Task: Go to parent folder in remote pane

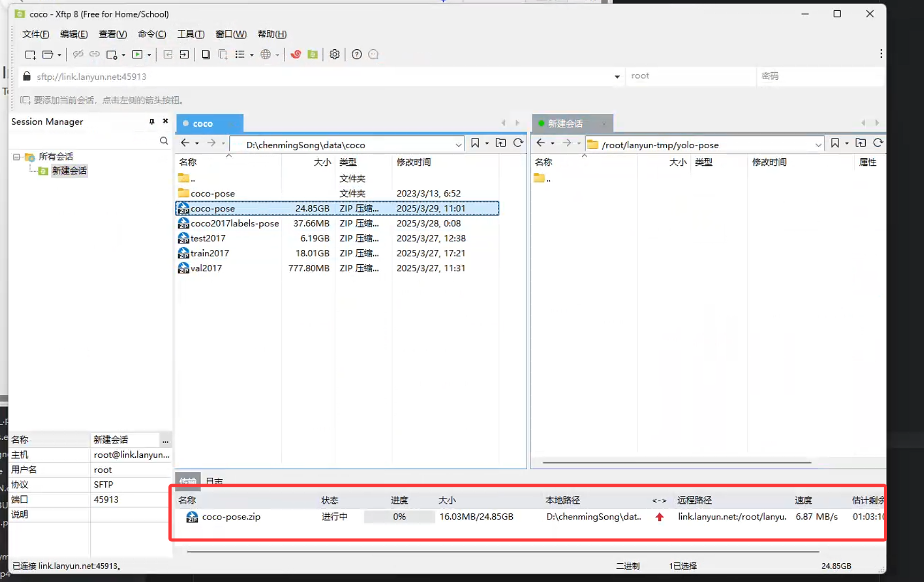Action: (x=861, y=143)
